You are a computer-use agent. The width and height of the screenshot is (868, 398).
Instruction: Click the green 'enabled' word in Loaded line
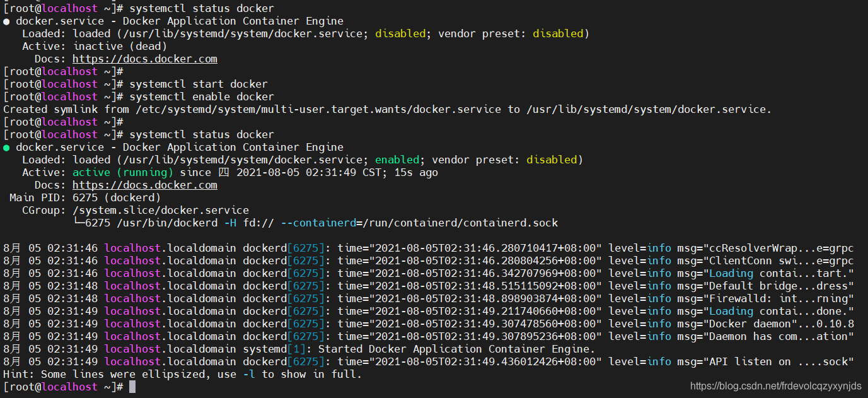point(397,160)
